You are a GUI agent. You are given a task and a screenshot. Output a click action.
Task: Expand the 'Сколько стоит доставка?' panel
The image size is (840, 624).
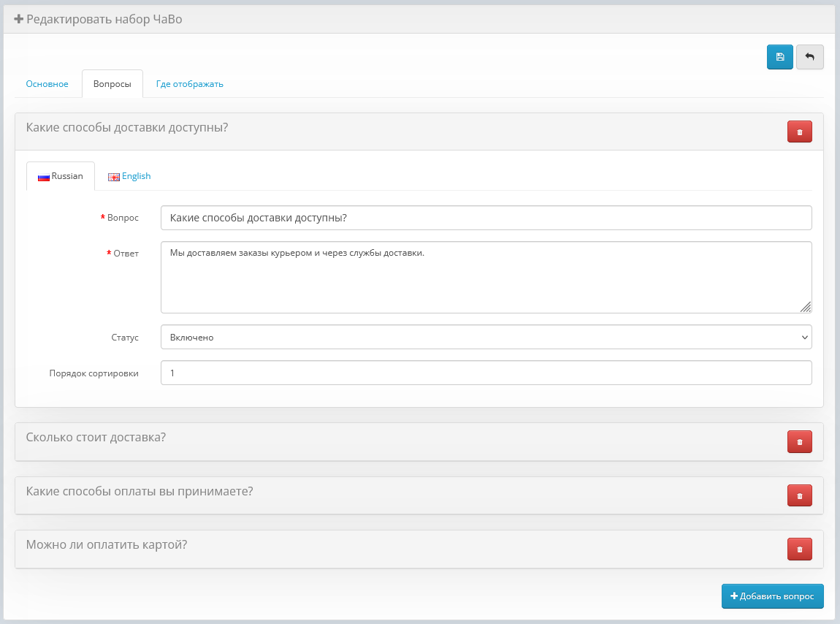pos(96,438)
